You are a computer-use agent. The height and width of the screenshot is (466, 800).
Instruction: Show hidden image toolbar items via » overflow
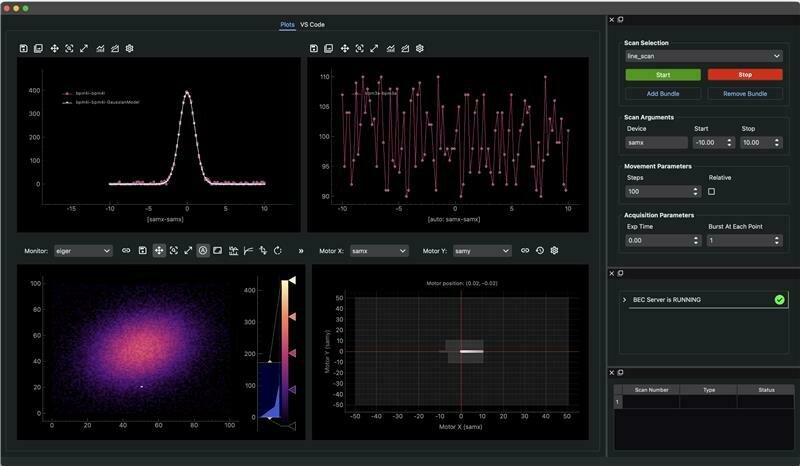click(301, 251)
